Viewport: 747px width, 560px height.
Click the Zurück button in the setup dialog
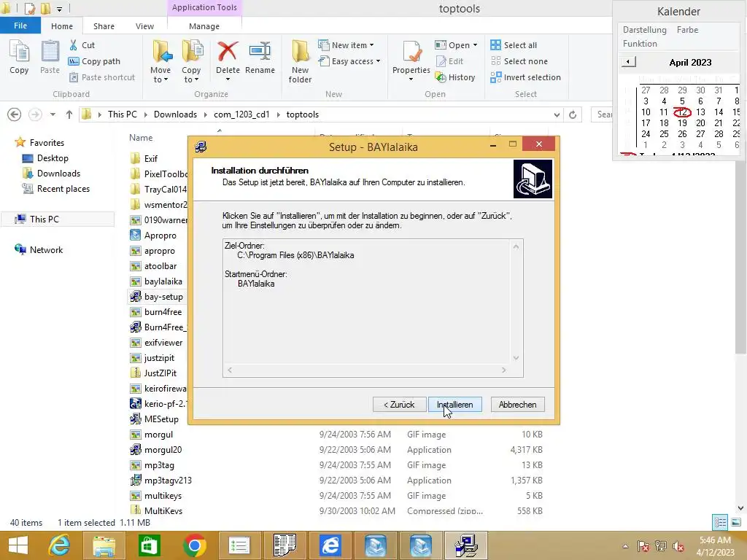(x=399, y=404)
